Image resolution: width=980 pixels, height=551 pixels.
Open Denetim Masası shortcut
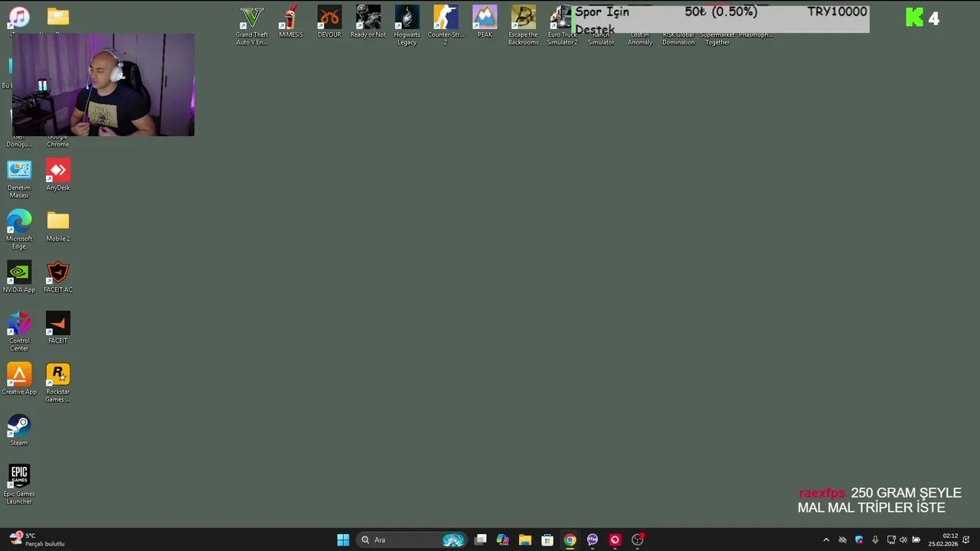point(19,179)
